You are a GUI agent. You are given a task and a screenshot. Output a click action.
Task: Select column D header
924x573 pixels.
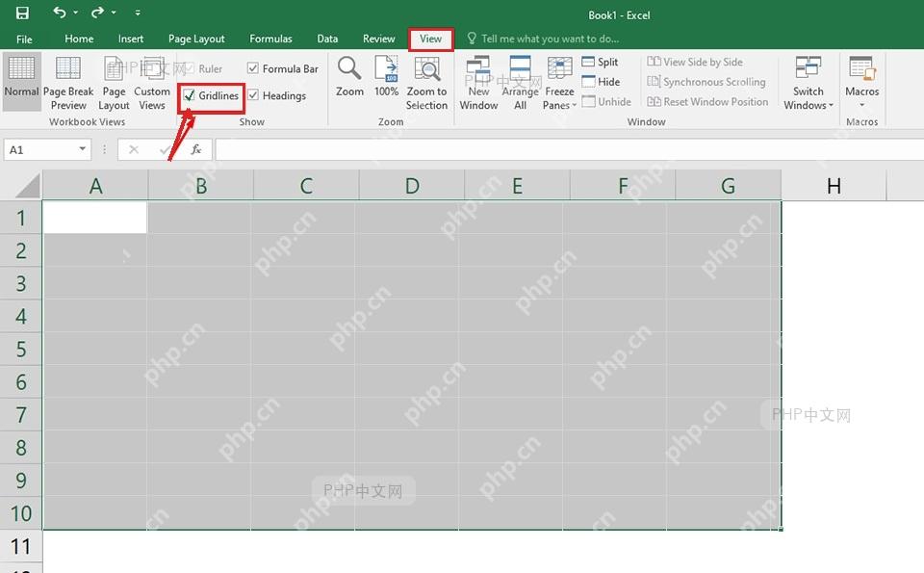[x=412, y=186]
